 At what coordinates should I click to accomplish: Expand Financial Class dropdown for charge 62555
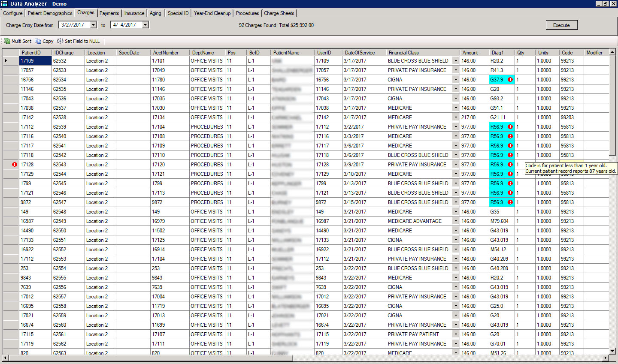[456, 278]
